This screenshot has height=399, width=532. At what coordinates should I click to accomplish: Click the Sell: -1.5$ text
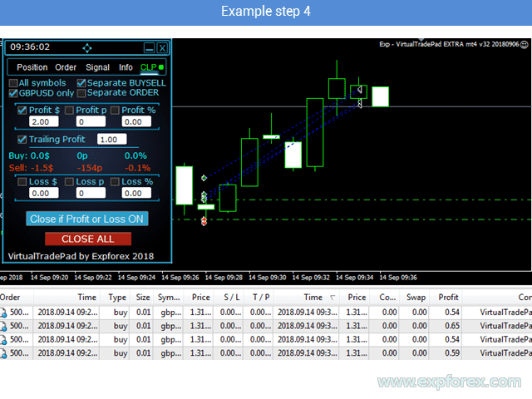[x=31, y=168]
